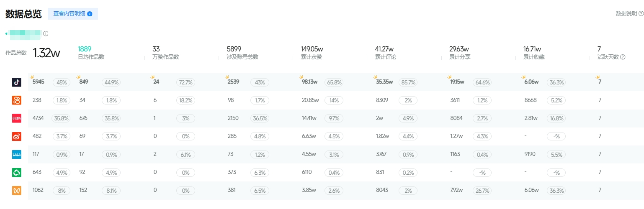Click the 26.7% share percentage pill

pyautogui.click(x=481, y=191)
